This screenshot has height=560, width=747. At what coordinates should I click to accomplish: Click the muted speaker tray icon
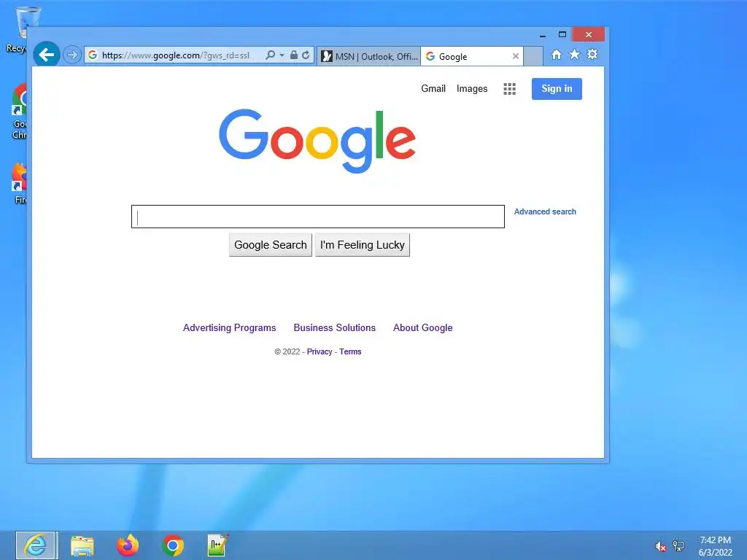[660, 546]
